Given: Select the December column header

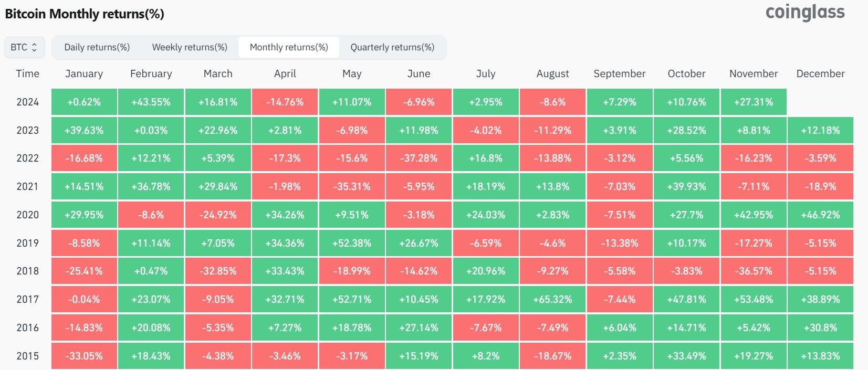Looking at the screenshot, I should click(820, 74).
